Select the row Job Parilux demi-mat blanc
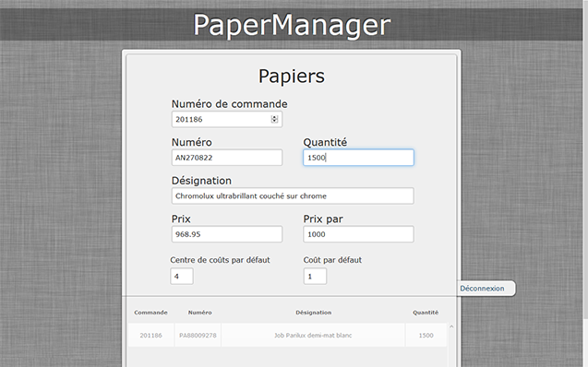Image resolution: width=588 pixels, height=367 pixels. pos(288,335)
